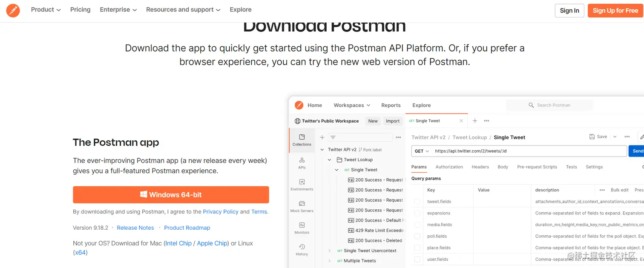Switch to the Authorization tab
The image size is (644, 268).
tap(449, 167)
